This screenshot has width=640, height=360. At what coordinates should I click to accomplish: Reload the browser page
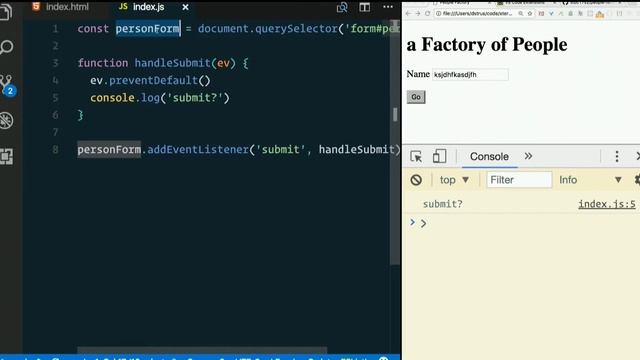pos(427,13)
